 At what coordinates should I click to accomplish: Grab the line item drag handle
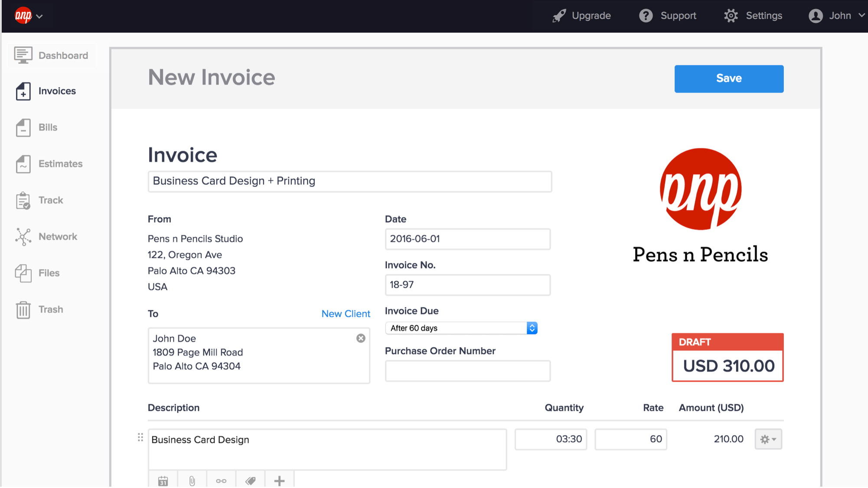tap(140, 438)
